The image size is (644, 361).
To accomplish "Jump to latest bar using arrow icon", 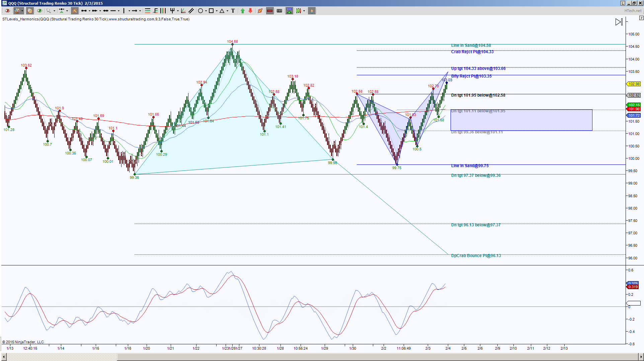I will point(619,22).
